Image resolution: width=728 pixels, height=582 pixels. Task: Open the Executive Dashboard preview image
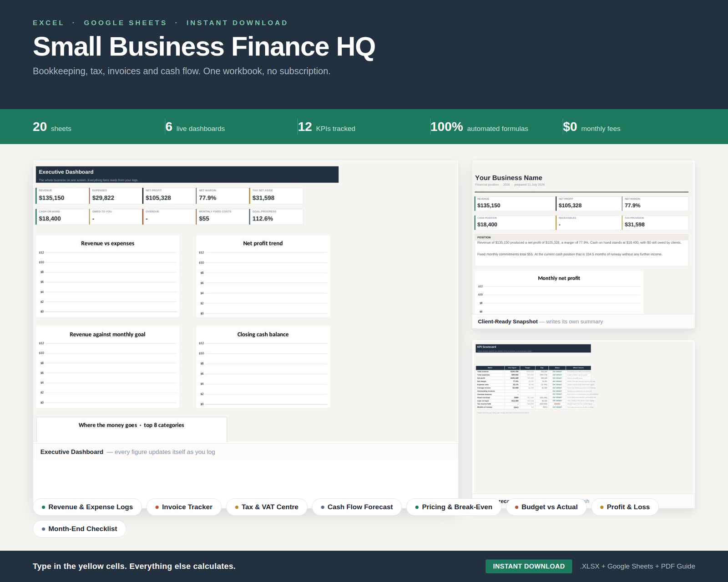click(x=246, y=302)
